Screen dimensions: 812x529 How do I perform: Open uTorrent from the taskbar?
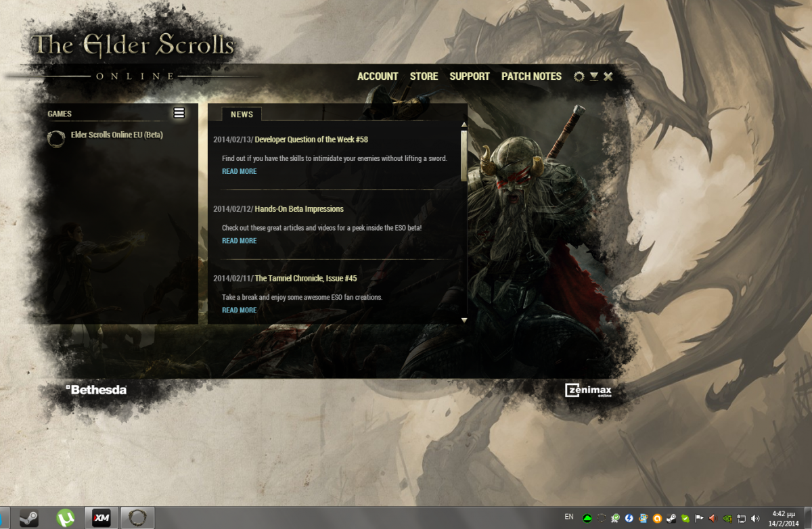66,518
